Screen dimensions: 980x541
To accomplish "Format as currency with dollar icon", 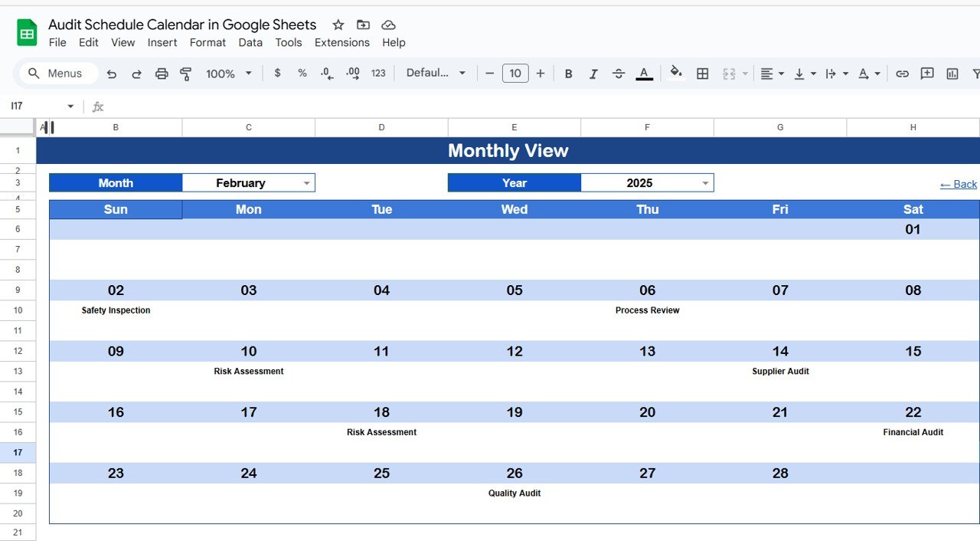I will click(277, 74).
